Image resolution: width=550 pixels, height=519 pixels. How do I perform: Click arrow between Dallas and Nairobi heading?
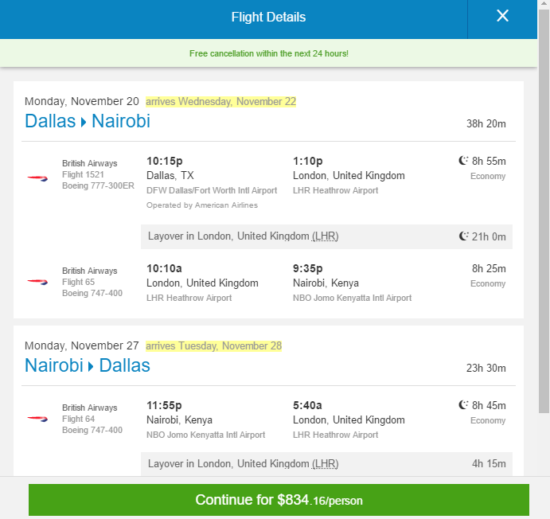tap(83, 122)
